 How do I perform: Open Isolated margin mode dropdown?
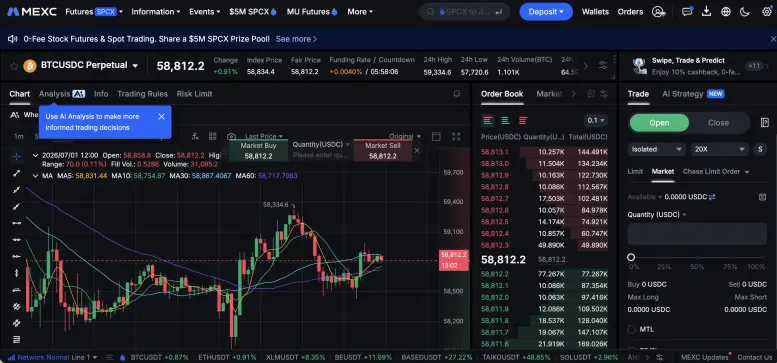656,149
